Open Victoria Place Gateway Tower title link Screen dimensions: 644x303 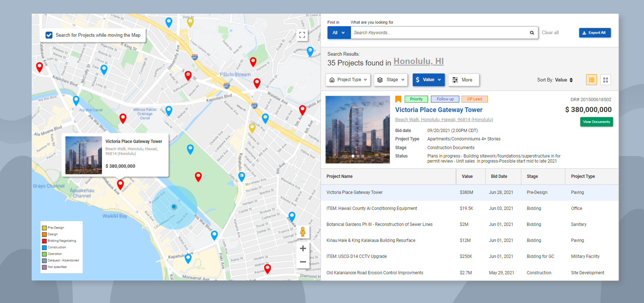(439, 110)
